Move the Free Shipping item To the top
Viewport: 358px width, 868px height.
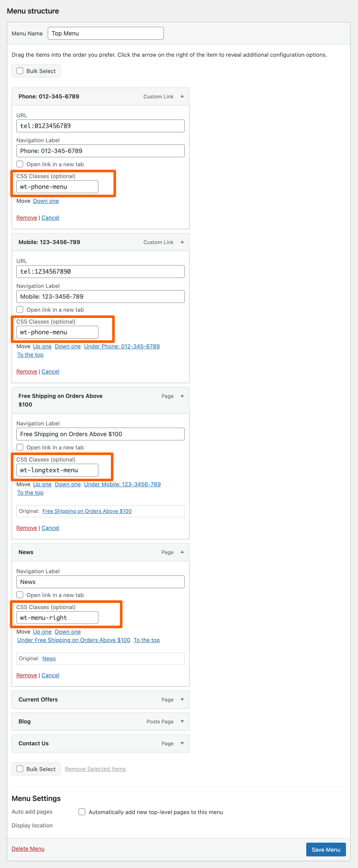(30, 493)
